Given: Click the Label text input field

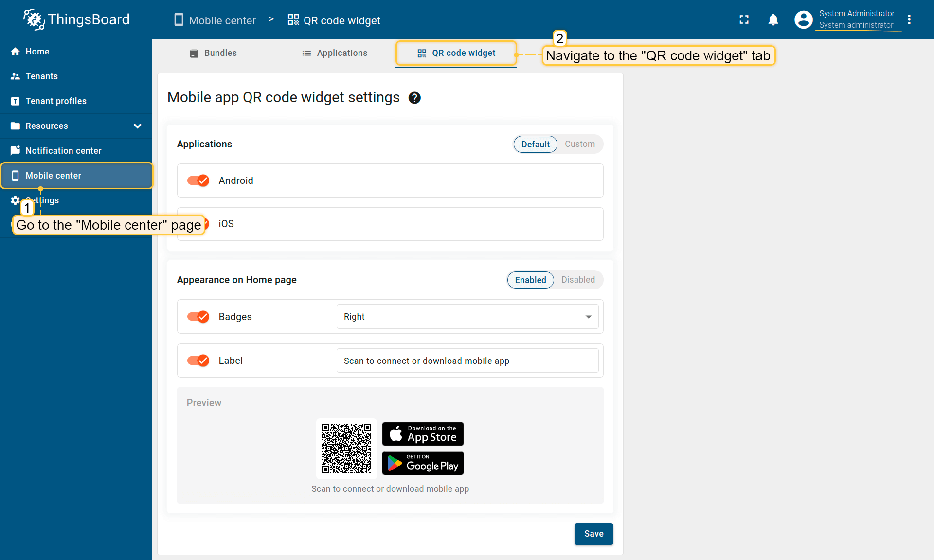Looking at the screenshot, I should coord(467,361).
